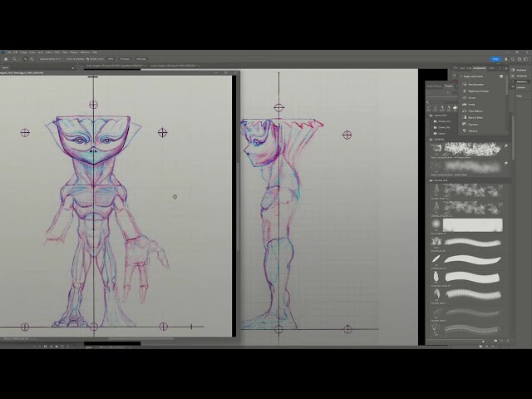The image size is (532, 399).
Task: Open the Select menu
Action: pyautogui.click(x=49, y=52)
